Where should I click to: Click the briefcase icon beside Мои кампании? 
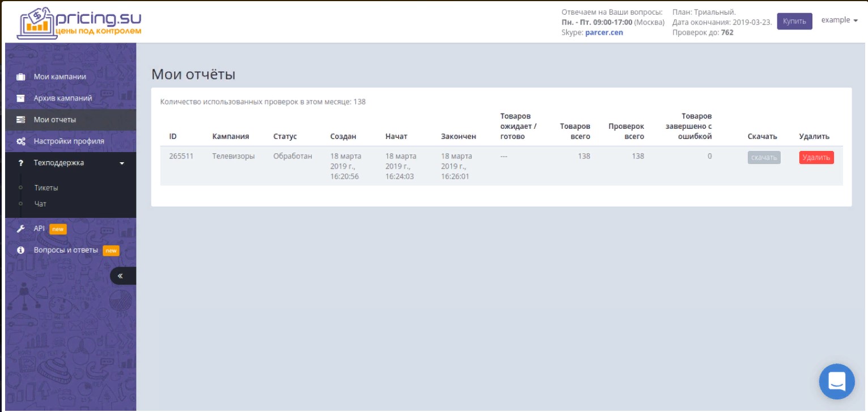pyautogui.click(x=21, y=77)
